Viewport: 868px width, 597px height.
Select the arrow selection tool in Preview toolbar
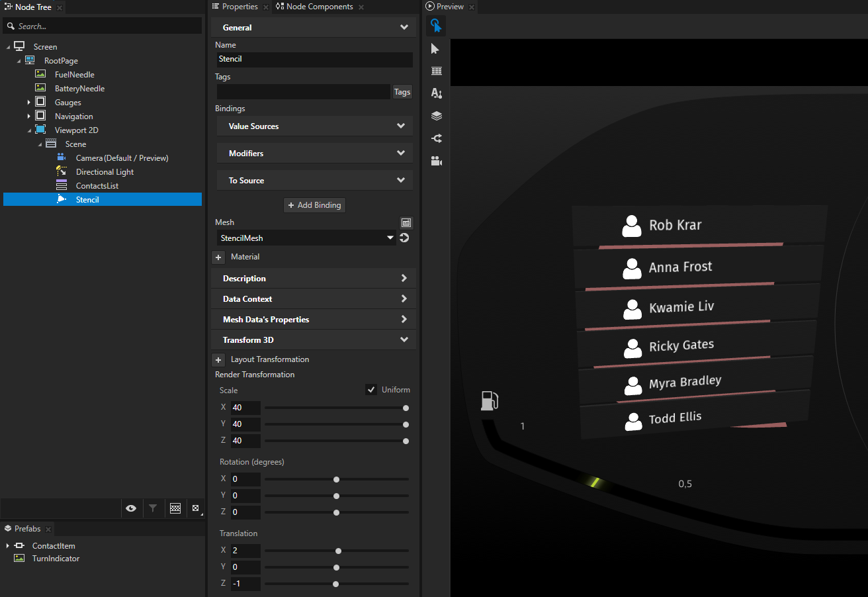(436, 48)
